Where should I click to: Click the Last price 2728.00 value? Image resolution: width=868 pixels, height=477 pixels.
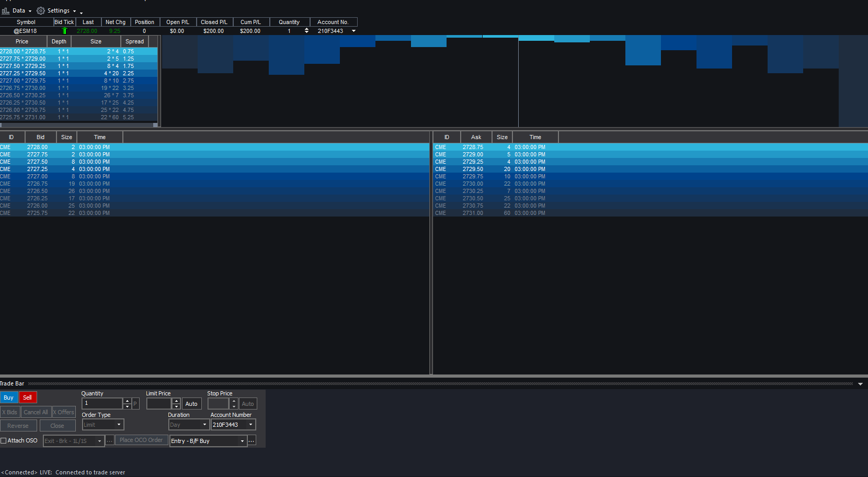pyautogui.click(x=87, y=31)
